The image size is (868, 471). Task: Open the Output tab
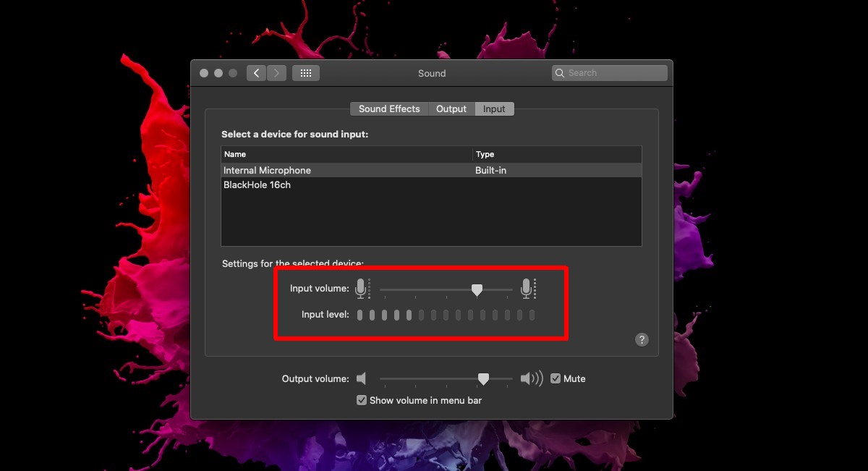(x=451, y=109)
